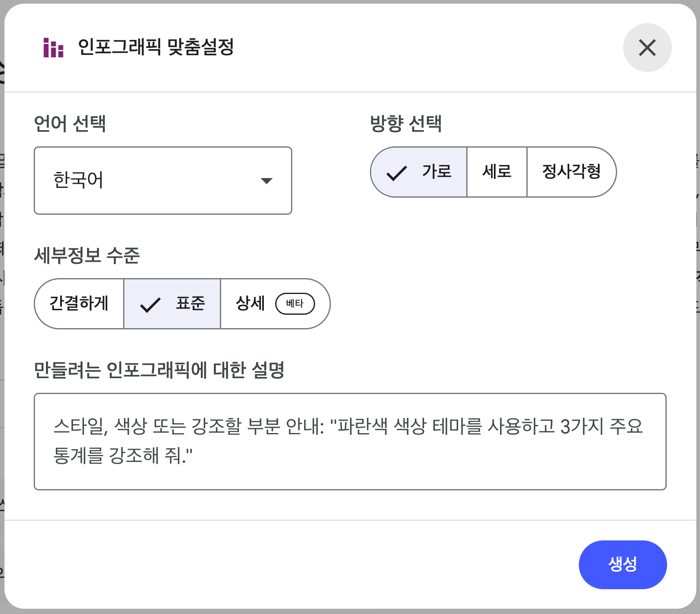
Task: Expand the language dropdown arrow
Action: pyautogui.click(x=267, y=181)
